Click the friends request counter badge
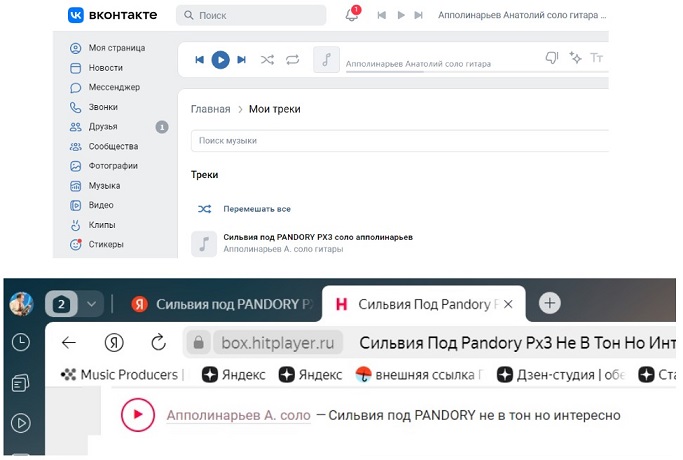683x460 pixels. tap(162, 127)
